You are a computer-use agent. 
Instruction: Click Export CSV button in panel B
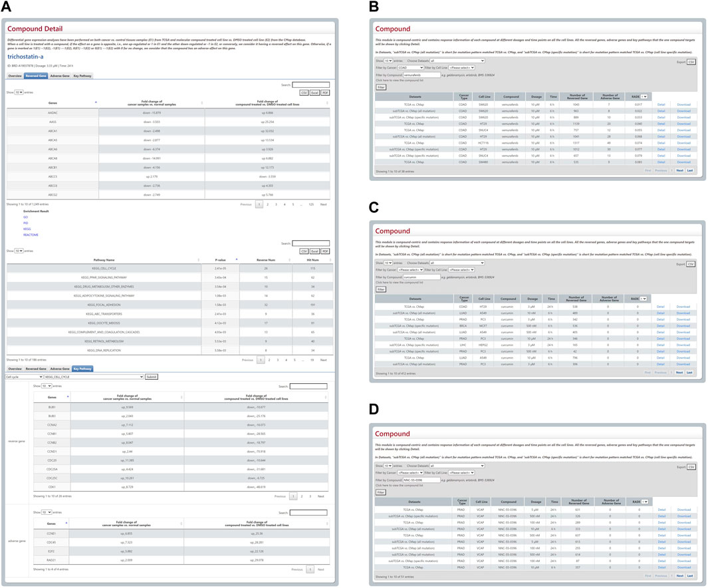(x=691, y=62)
